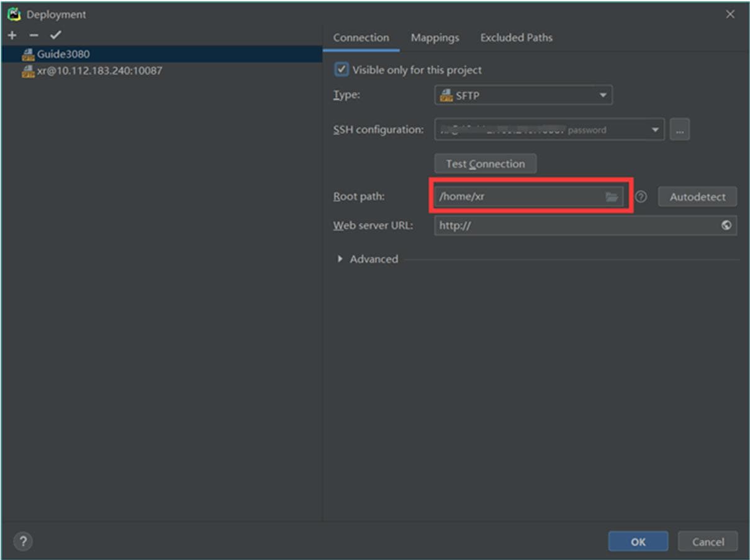Click the Test Connection button

pyautogui.click(x=485, y=164)
